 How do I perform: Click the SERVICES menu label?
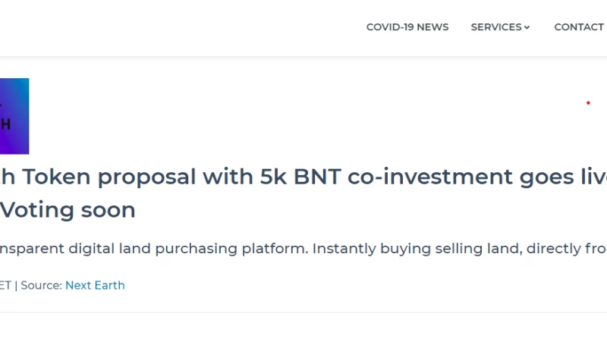pyautogui.click(x=495, y=27)
